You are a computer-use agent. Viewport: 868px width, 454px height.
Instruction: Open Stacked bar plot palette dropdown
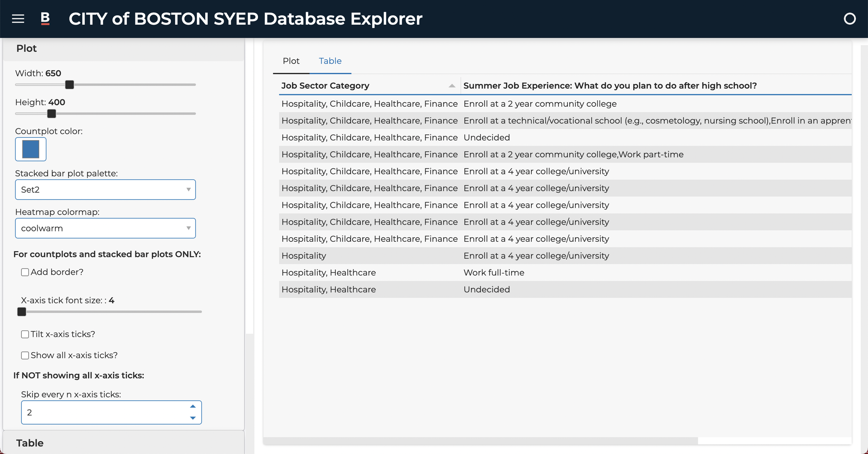coord(105,190)
